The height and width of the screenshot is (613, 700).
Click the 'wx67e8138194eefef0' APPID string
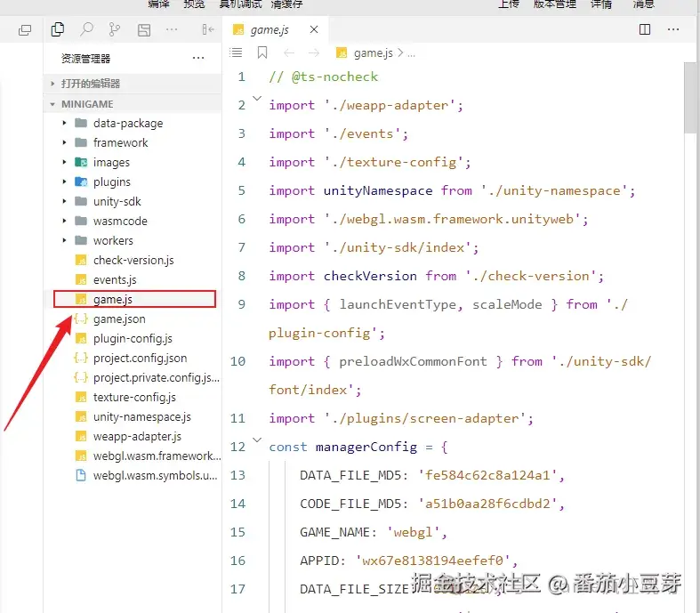point(432,561)
